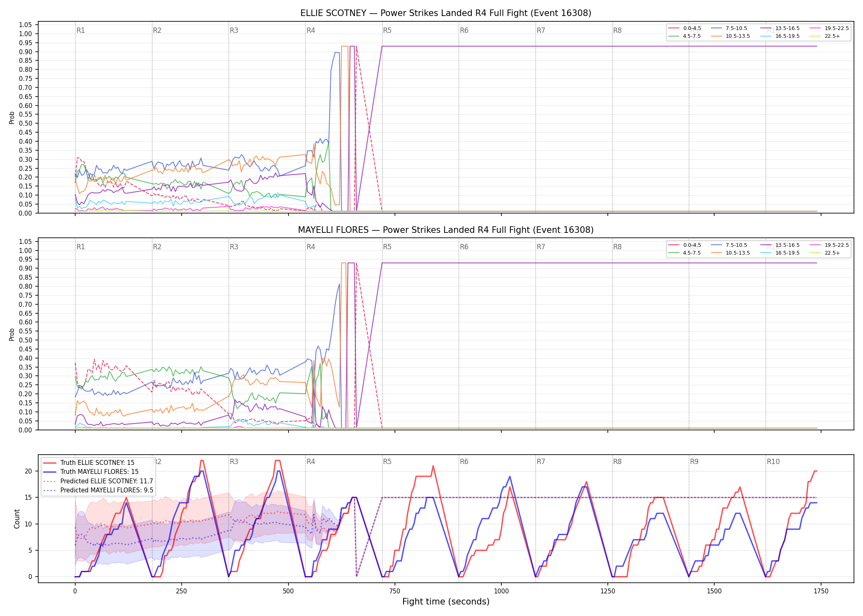
Task: Click the 1000 tick on the fight time axis
Action: click(501, 591)
